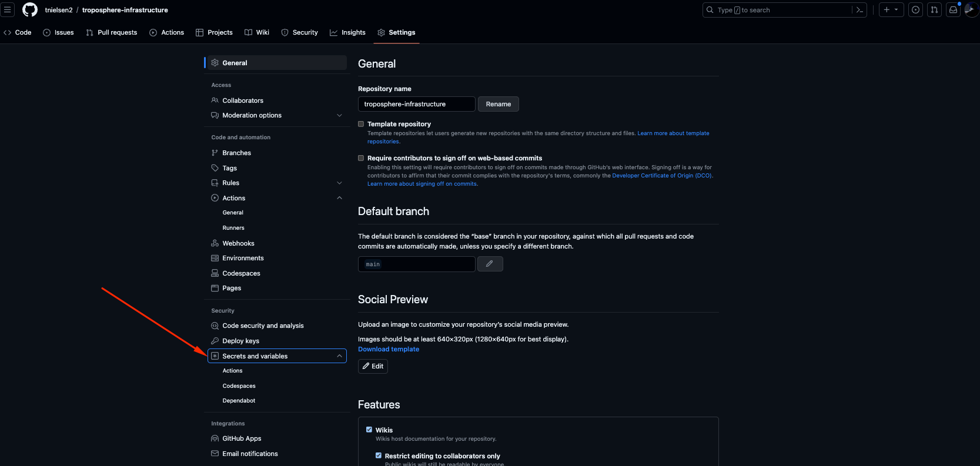Viewport: 980px width, 466px height.
Task: Click the default branch main field
Action: click(x=416, y=264)
